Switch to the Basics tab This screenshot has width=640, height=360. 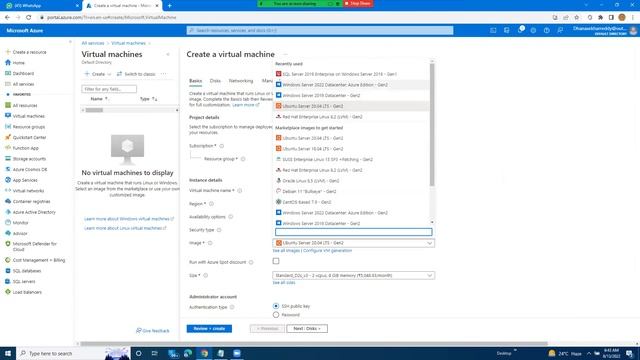[196, 81]
